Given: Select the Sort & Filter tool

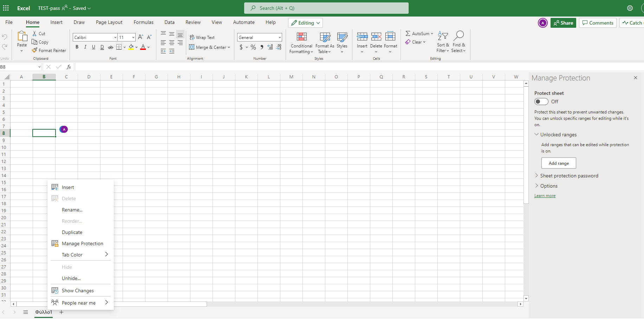Looking at the screenshot, I should click(443, 41).
